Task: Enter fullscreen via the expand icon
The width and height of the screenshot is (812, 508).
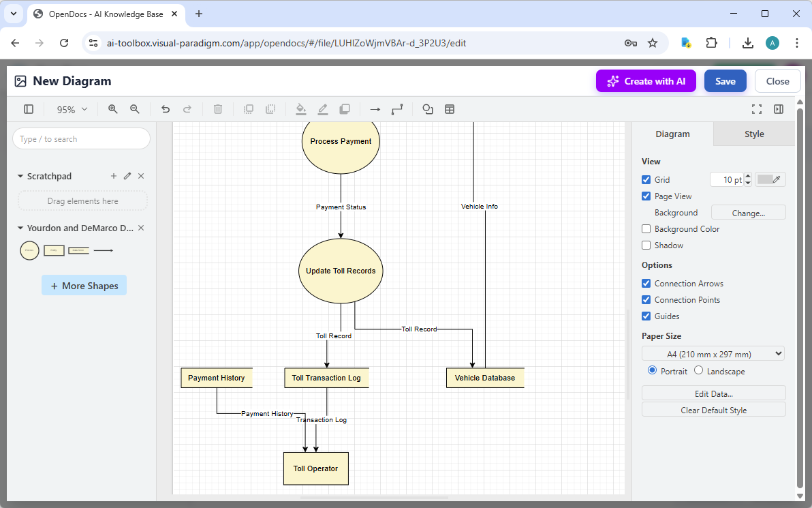Action: 757,109
